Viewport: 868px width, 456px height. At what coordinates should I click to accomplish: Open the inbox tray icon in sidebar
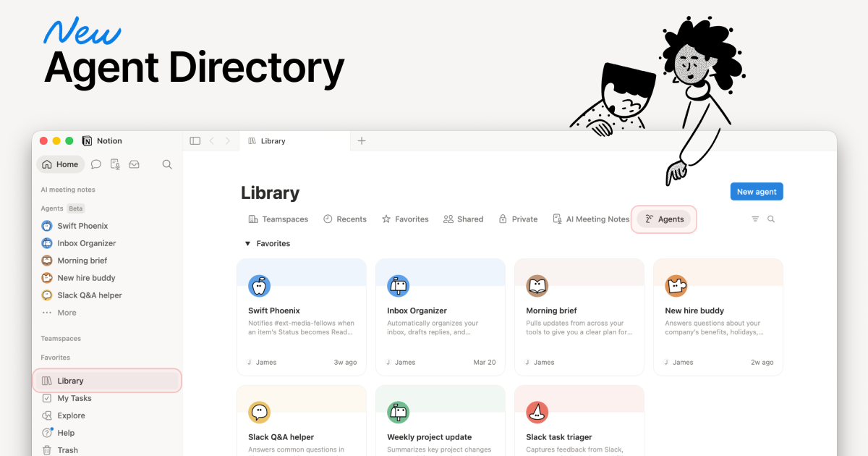[134, 164]
